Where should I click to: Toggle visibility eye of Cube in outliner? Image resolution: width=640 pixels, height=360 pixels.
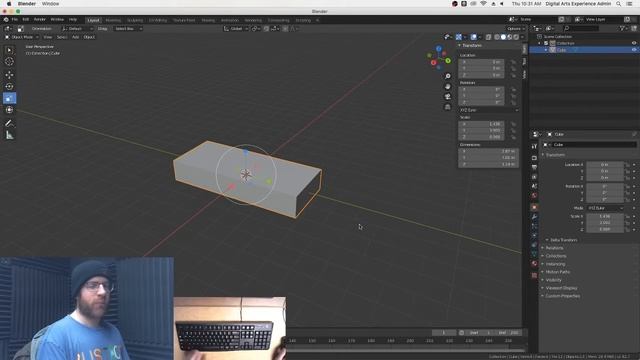point(634,50)
